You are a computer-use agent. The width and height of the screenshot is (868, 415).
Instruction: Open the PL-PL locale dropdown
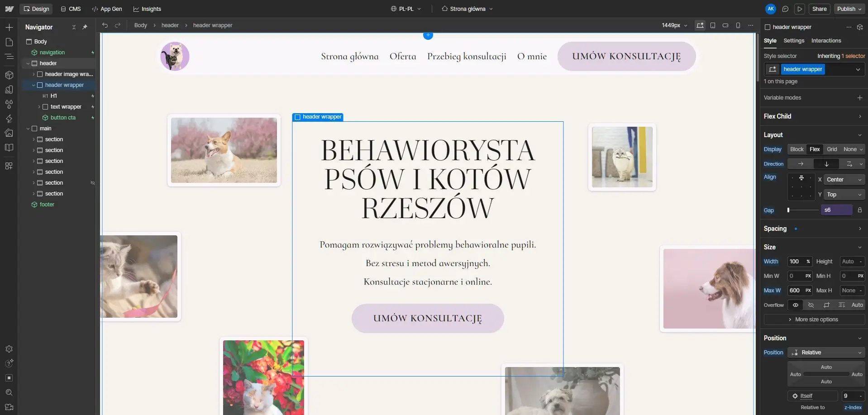click(x=406, y=9)
